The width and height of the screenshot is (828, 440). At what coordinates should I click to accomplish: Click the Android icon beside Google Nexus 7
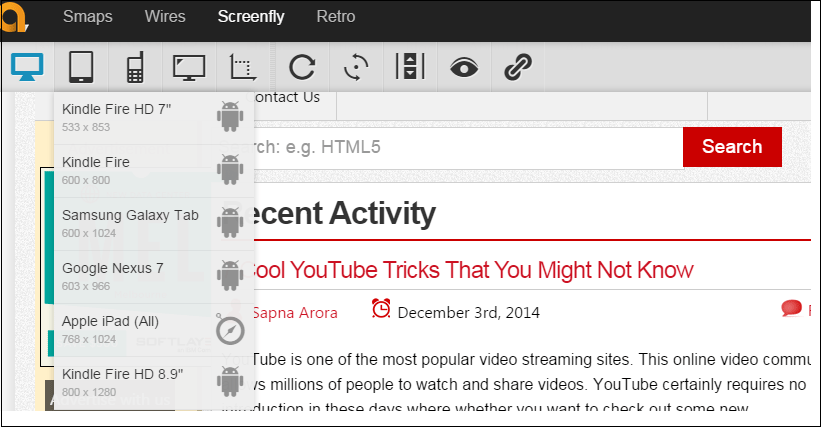point(230,275)
